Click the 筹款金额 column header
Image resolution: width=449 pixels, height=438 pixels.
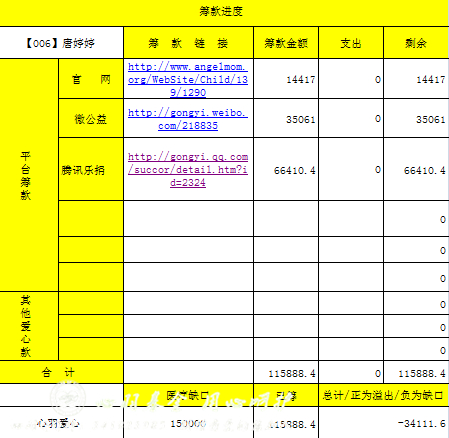[286, 43]
